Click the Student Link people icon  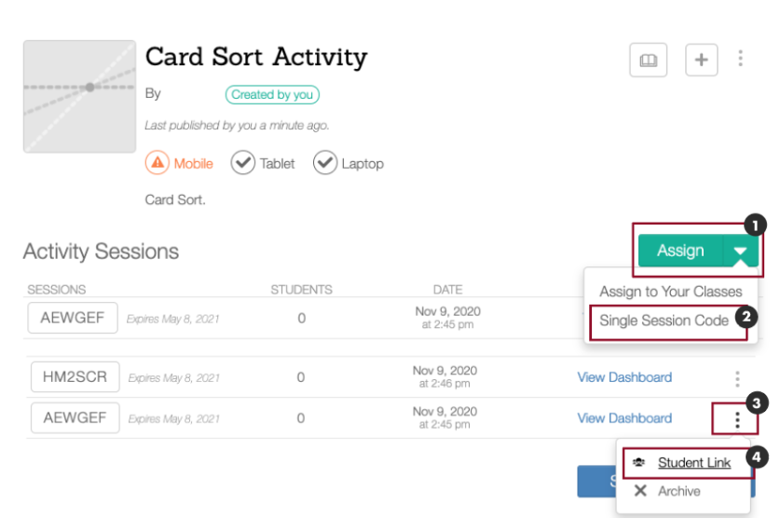(x=639, y=462)
